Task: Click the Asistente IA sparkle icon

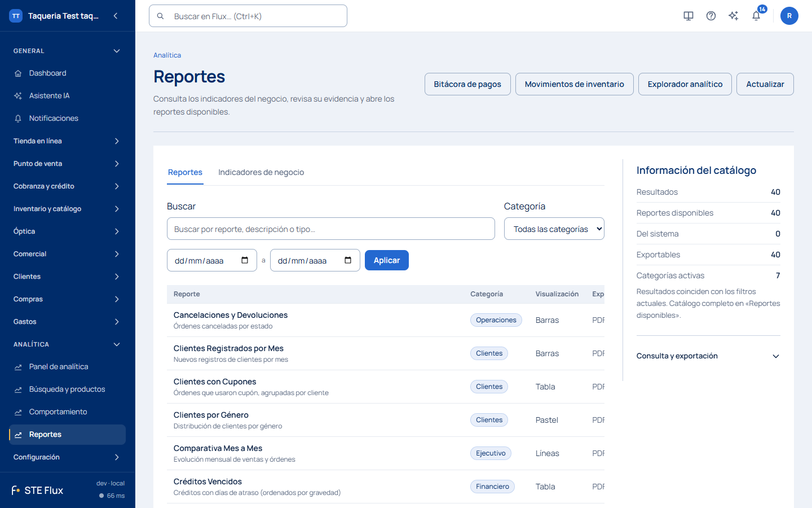Action: [18, 96]
